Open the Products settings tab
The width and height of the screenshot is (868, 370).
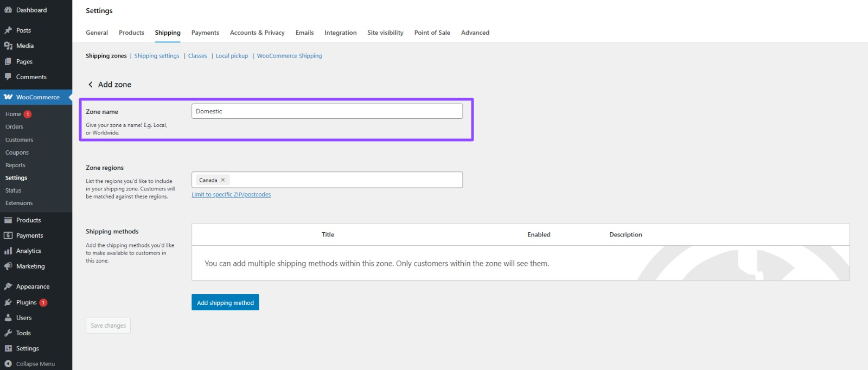coord(131,33)
